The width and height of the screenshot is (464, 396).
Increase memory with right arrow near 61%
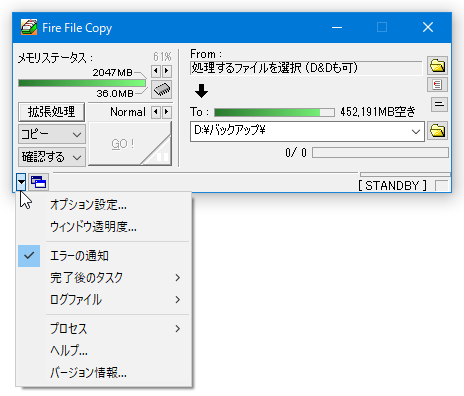[167, 71]
